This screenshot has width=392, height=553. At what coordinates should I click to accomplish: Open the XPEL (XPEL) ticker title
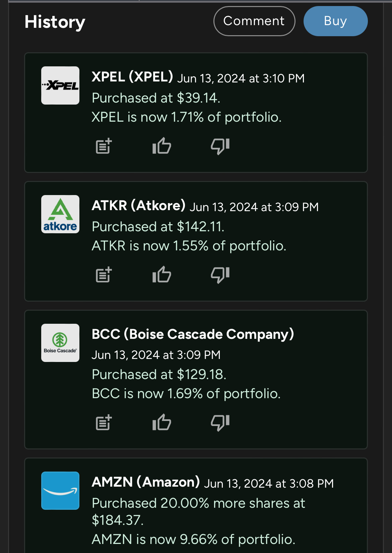(132, 77)
